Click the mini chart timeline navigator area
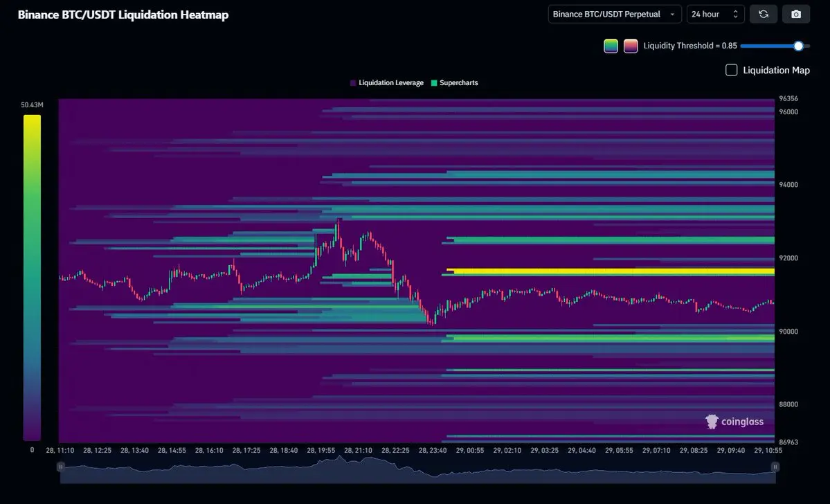This screenshot has height=504, width=830. point(415,469)
